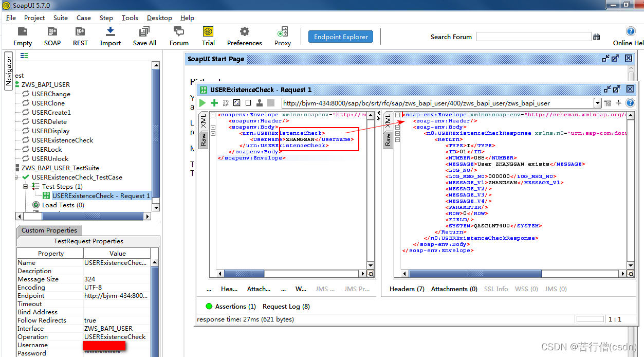Select the request XML tab
644x357 pixels.
204,121
